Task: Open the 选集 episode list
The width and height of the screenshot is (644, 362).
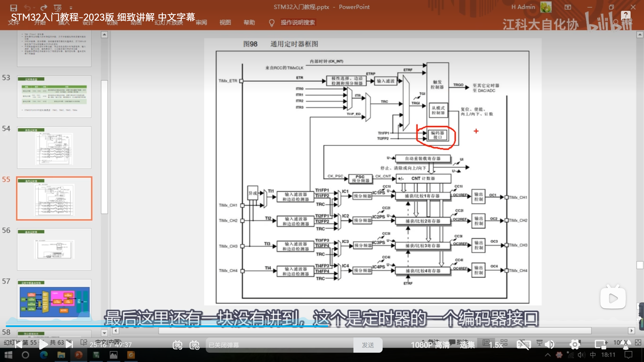Action: [467, 345]
